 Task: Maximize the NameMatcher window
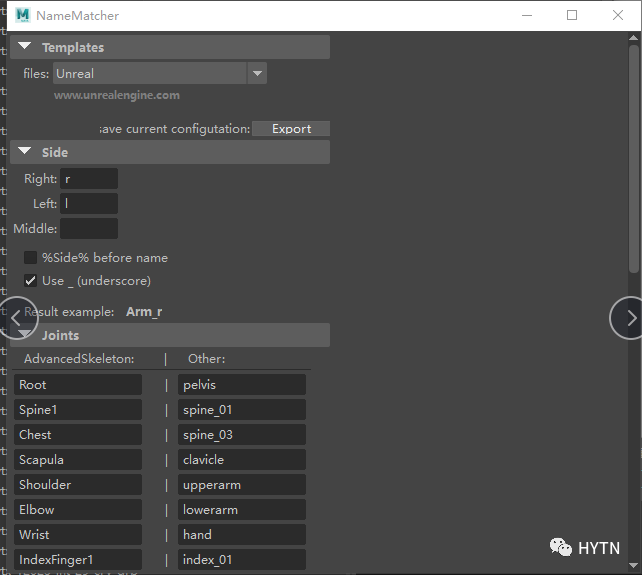572,15
